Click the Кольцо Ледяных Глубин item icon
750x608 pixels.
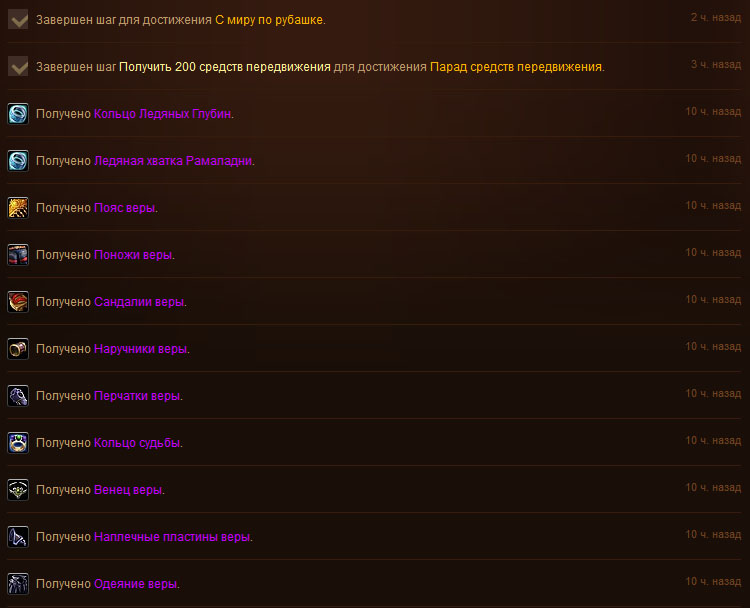point(18,114)
